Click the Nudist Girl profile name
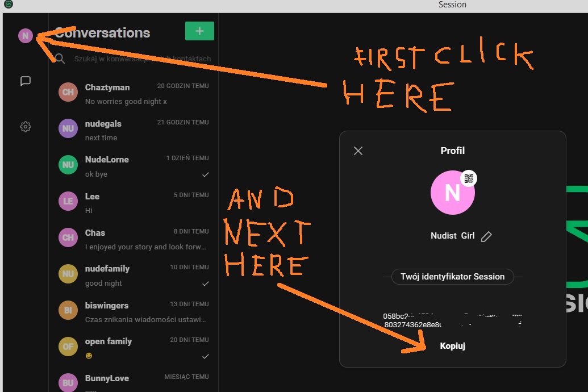Viewport: 588px width, 392px height. [453, 236]
